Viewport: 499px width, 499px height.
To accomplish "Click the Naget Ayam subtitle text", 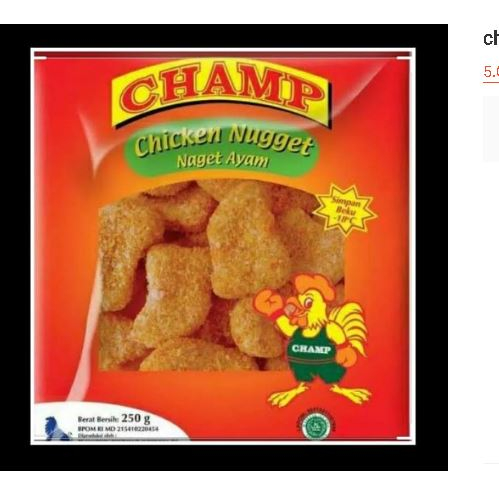I will tap(222, 161).
